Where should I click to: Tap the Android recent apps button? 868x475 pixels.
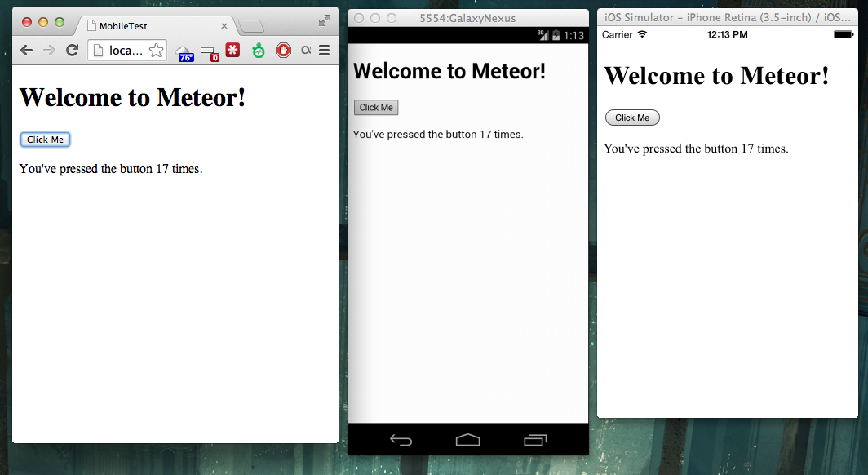coord(535,440)
